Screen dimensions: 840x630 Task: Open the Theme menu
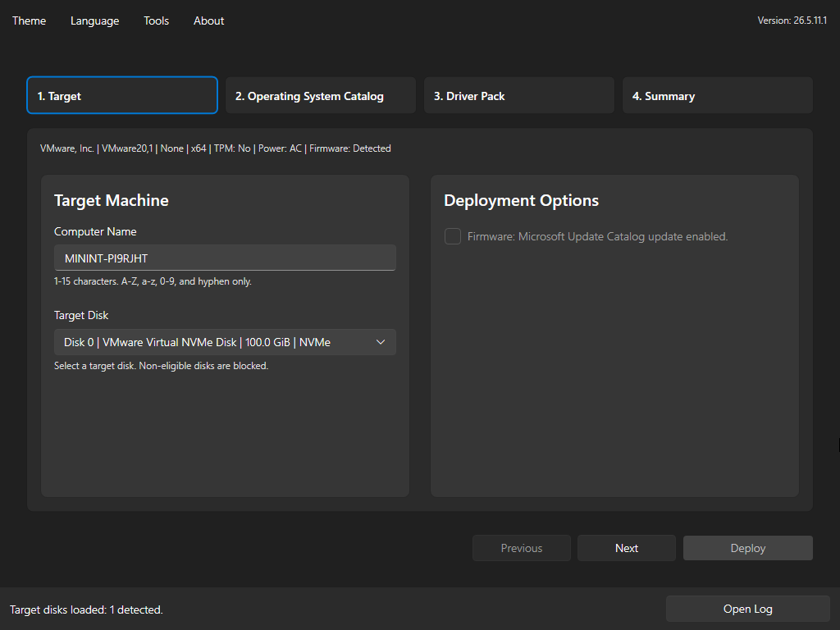(x=29, y=21)
